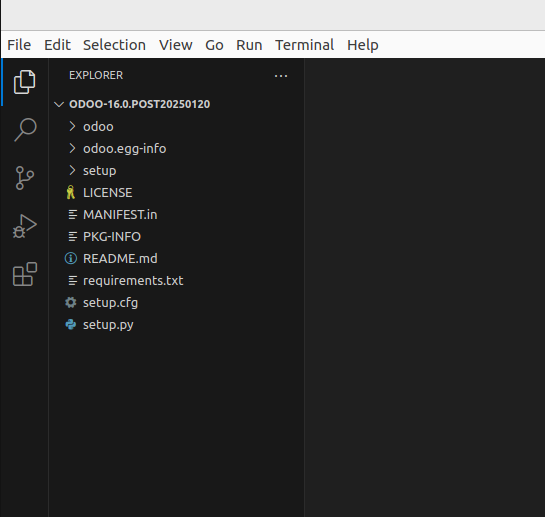Open Explorer's more actions ellipsis

tap(281, 76)
